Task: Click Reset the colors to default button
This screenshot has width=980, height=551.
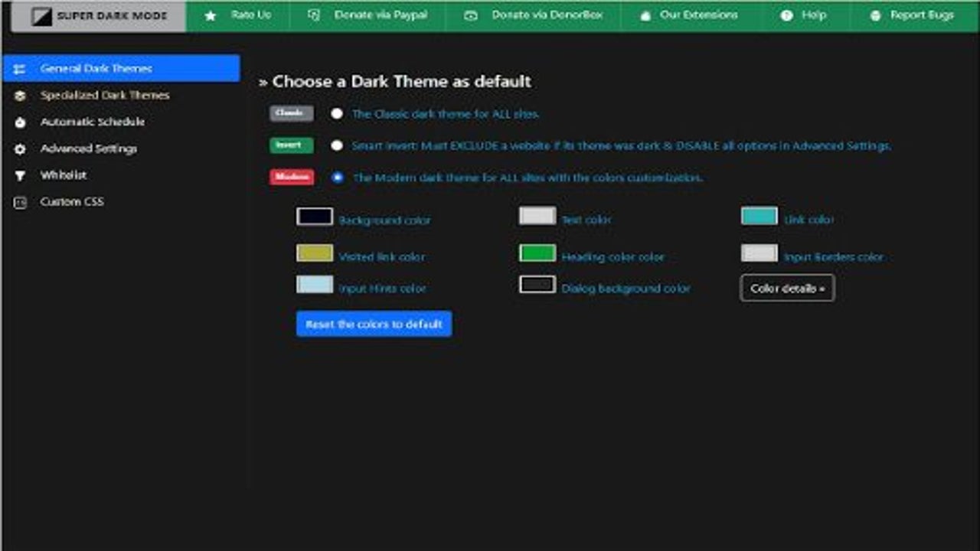Action: [x=374, y=324]
